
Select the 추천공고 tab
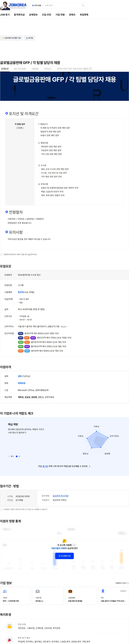pos(48,69)
